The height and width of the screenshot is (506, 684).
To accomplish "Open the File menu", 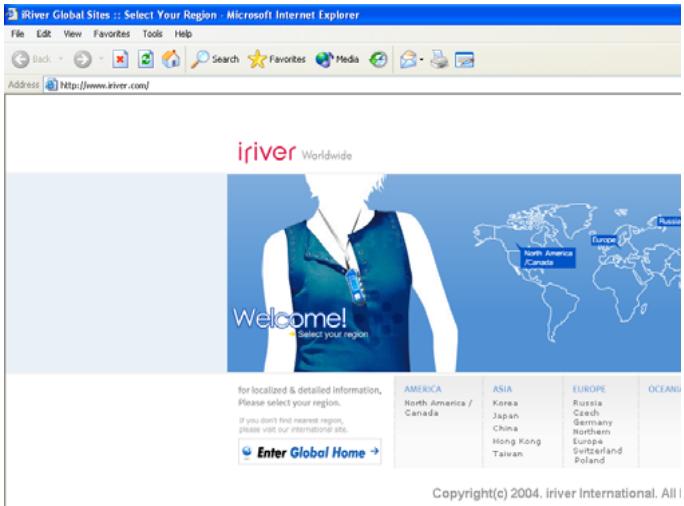I will click(x=17, y=34).
